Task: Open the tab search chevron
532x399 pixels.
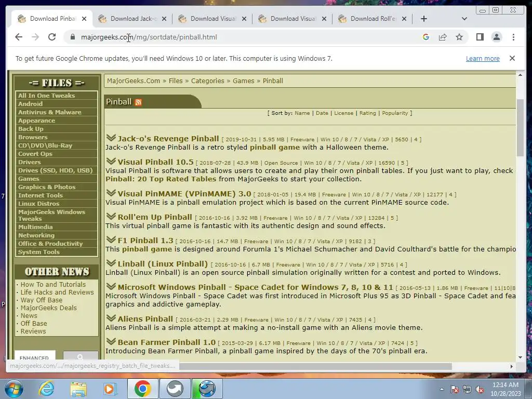Action: 464,19
